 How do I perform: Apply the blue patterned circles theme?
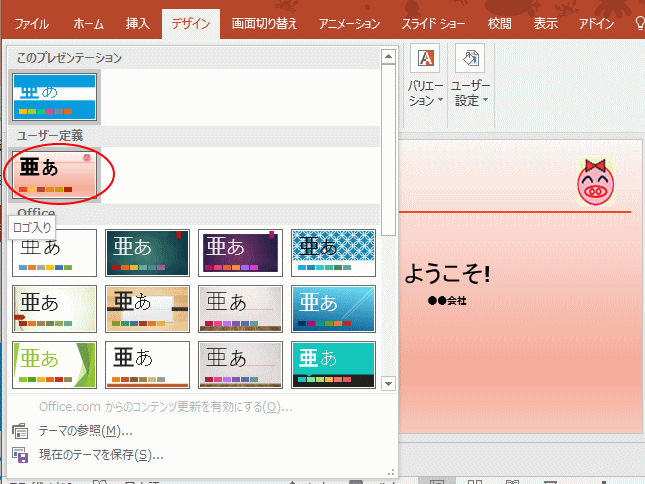click(x=333, y=252)
